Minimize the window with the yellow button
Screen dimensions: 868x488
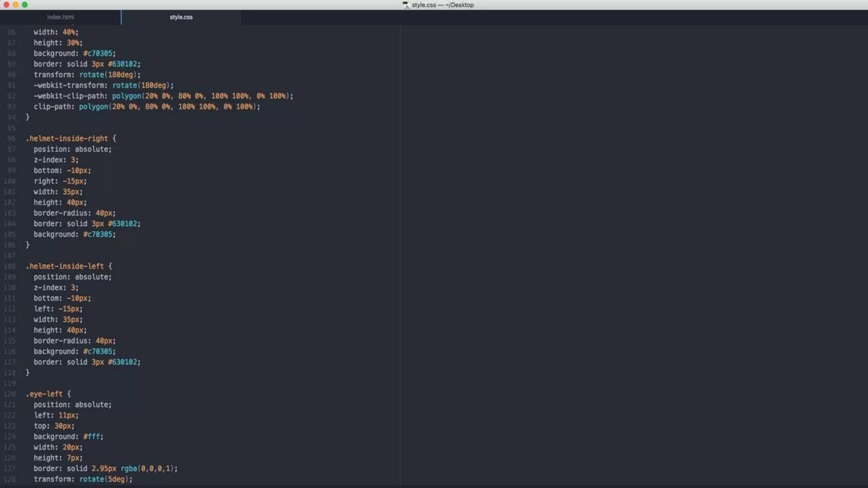[x=15, y=5]
